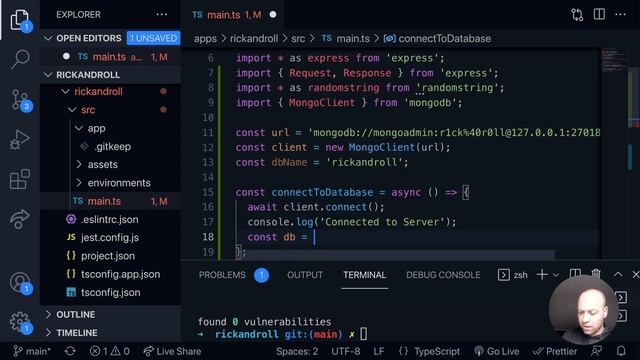
Task: Close unsaved main.ts tab via dot
Action: point(273,15)
